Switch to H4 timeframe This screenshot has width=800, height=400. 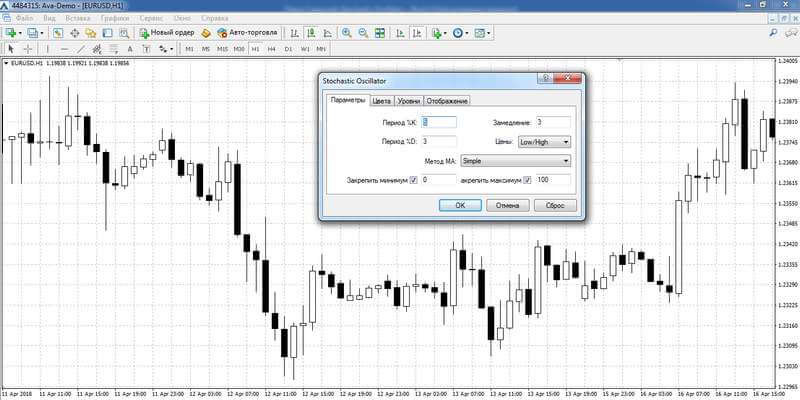[x=271, y=49]
